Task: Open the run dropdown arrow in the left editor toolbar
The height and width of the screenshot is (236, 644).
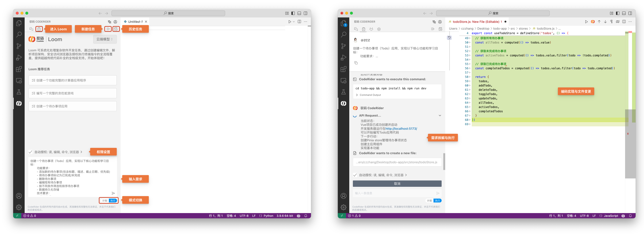Action: 294,22
